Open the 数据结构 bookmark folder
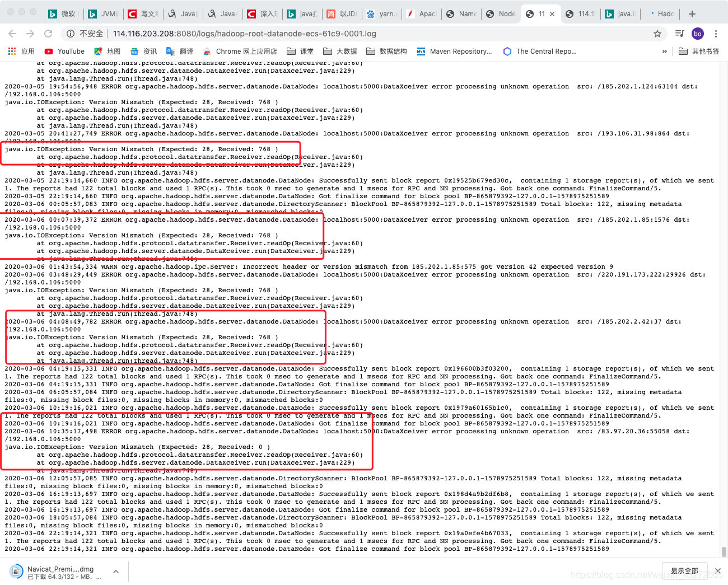The image size is (728, 585). coord(386,51)
